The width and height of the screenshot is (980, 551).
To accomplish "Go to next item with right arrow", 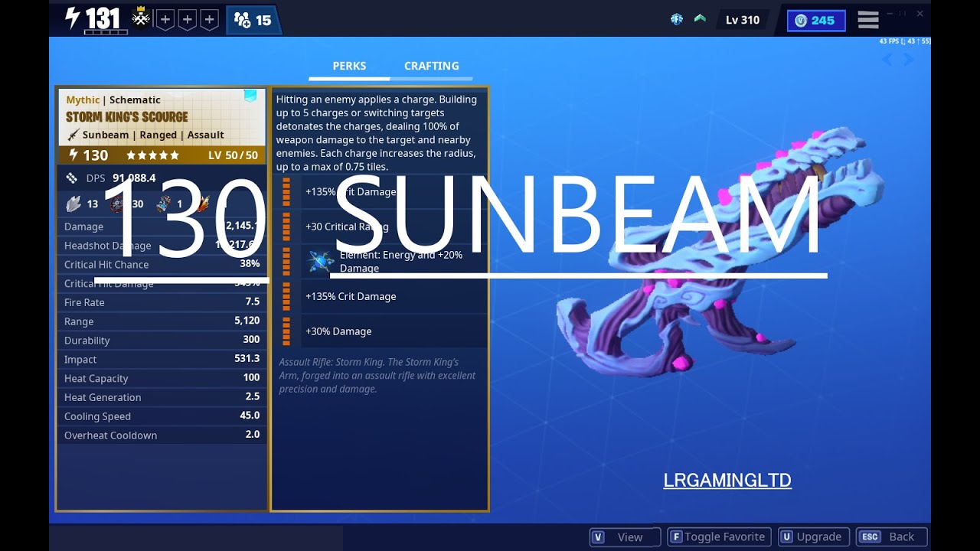I will (x=908, y=60).
